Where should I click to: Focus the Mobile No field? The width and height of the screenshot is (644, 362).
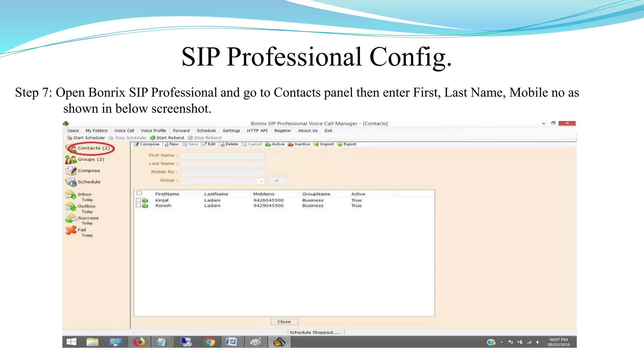(223, 172)
